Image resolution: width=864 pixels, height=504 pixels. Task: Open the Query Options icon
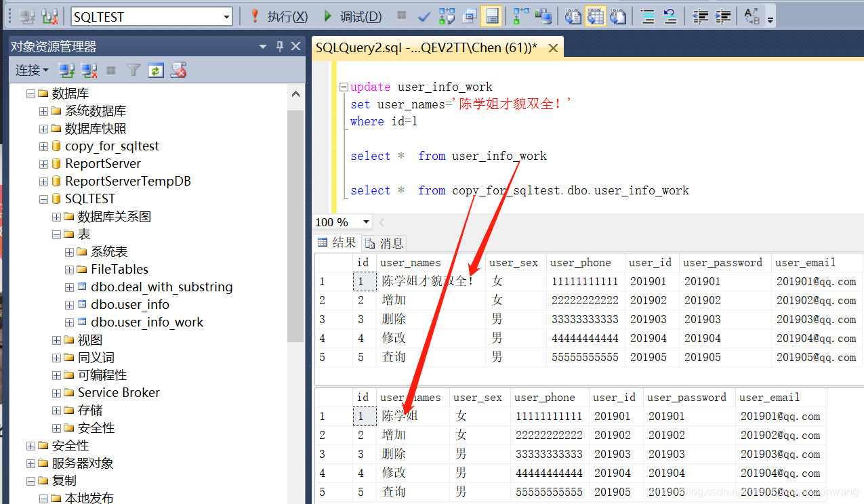470,16
